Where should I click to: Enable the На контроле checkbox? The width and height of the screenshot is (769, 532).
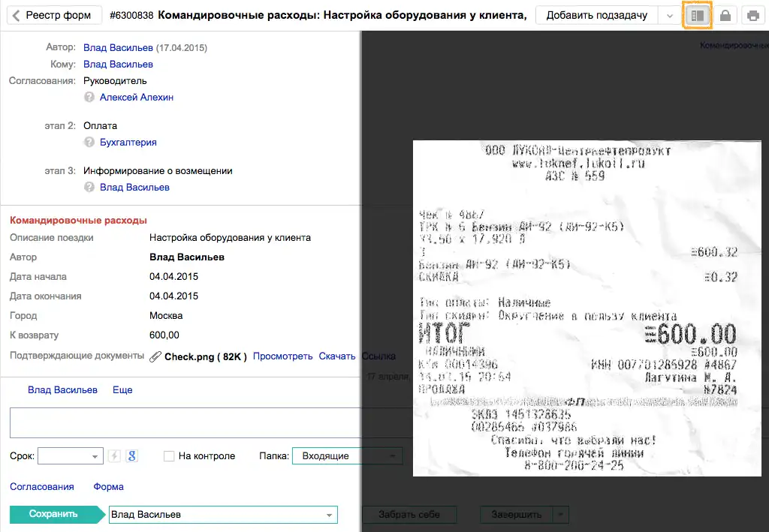tap(169, 456)
